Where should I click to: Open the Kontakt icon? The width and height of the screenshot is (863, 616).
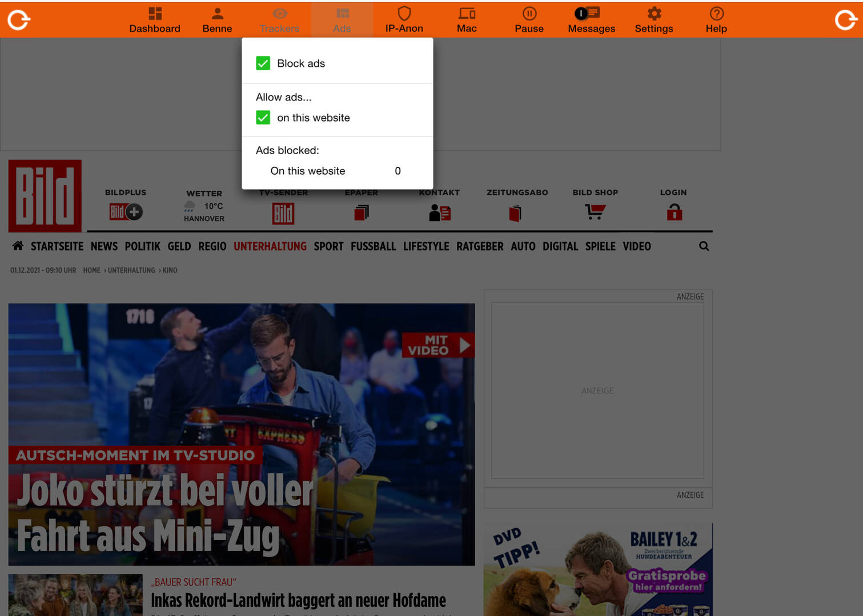click(440, 212)
